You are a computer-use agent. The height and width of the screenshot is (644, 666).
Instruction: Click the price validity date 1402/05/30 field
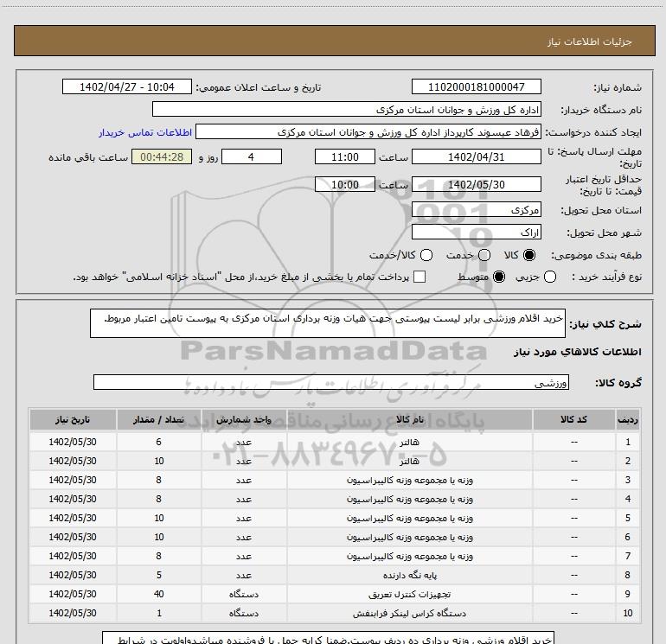(476, 184)
